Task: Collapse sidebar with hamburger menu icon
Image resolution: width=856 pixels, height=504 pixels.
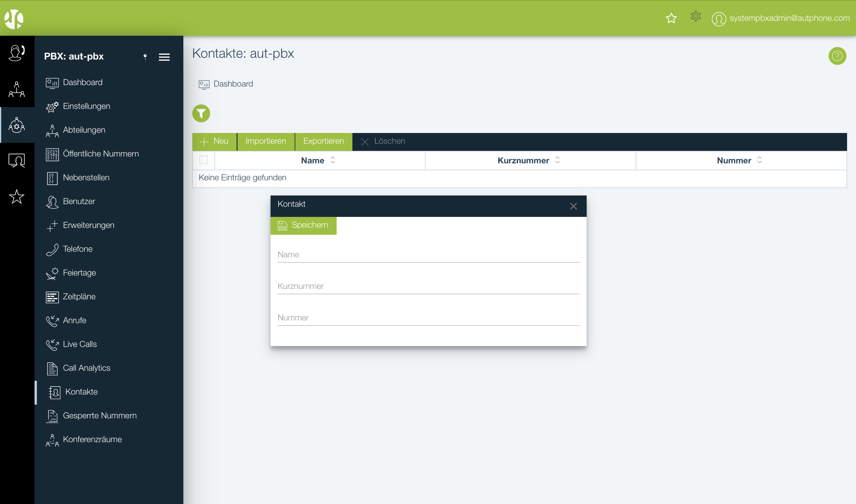Action: point(164,57)
